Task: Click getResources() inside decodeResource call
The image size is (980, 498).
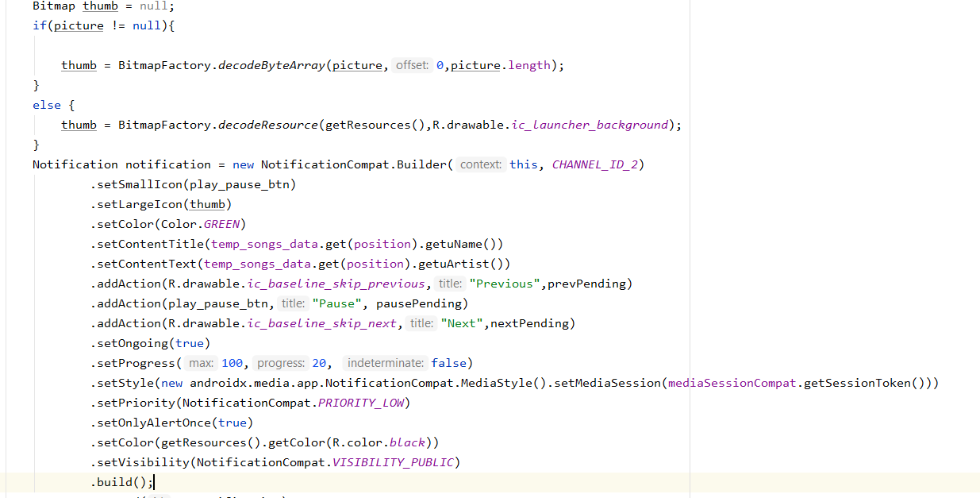Action: [x=375, y=125]
